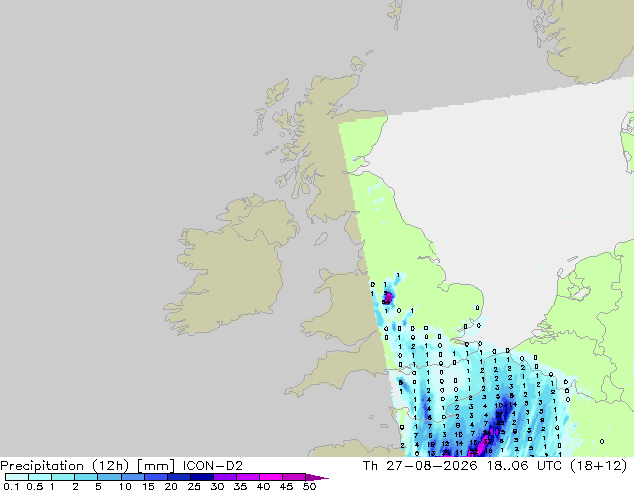Click the 20–25 mm legend swatch
Screen dimensions: 634x490
[178, 477]
